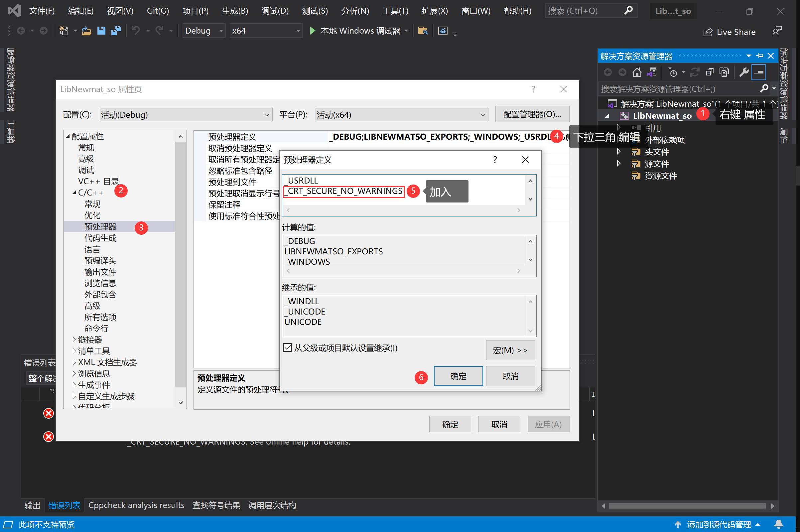Switch to the Cppcheck analysis results tab
The width and height of the screenshot is (800, 532).
click(136, 505)
